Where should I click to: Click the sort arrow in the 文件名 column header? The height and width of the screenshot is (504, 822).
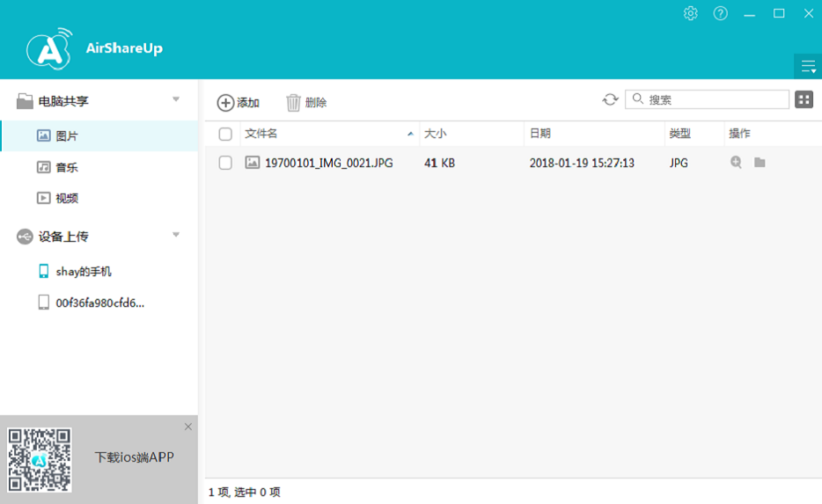[x=410, y=134]
